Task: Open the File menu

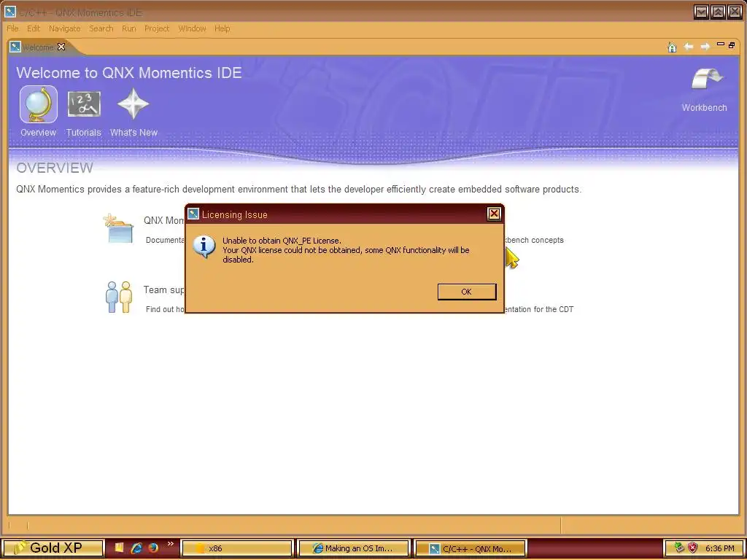Action: [13, 28]
